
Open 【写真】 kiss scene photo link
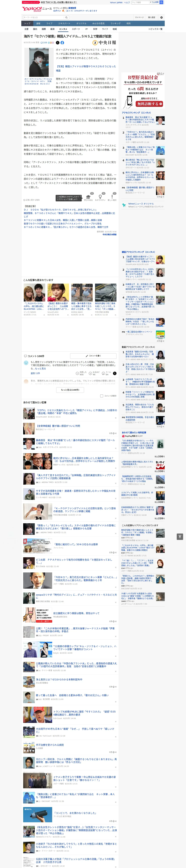point(86,68)
